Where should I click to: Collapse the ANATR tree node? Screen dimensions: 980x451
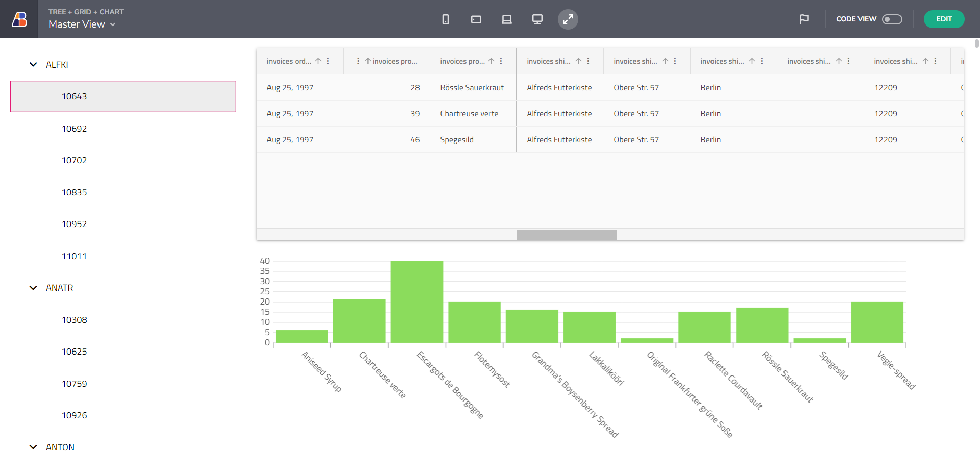point(33,288)
